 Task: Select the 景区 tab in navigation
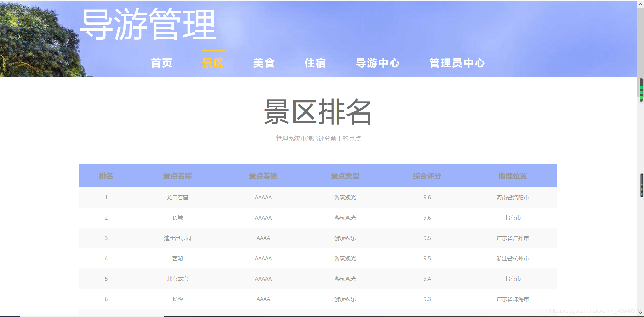pos(213,63)
